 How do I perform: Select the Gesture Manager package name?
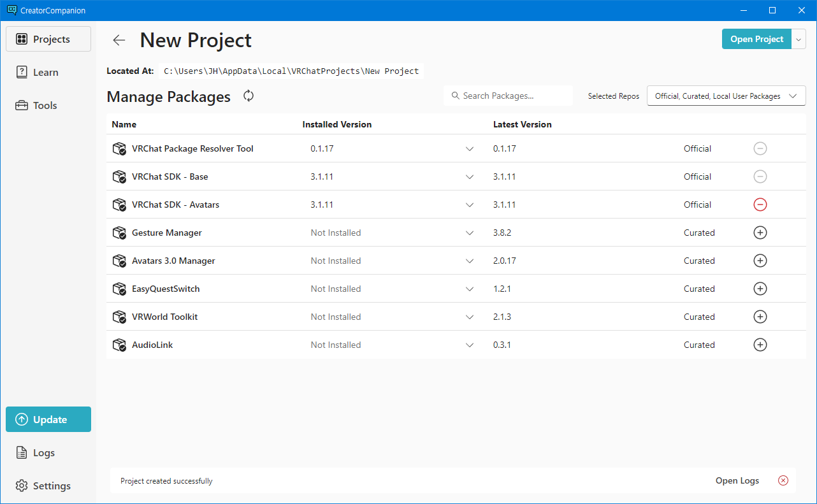pyautogui.click(x=167, y=233)
